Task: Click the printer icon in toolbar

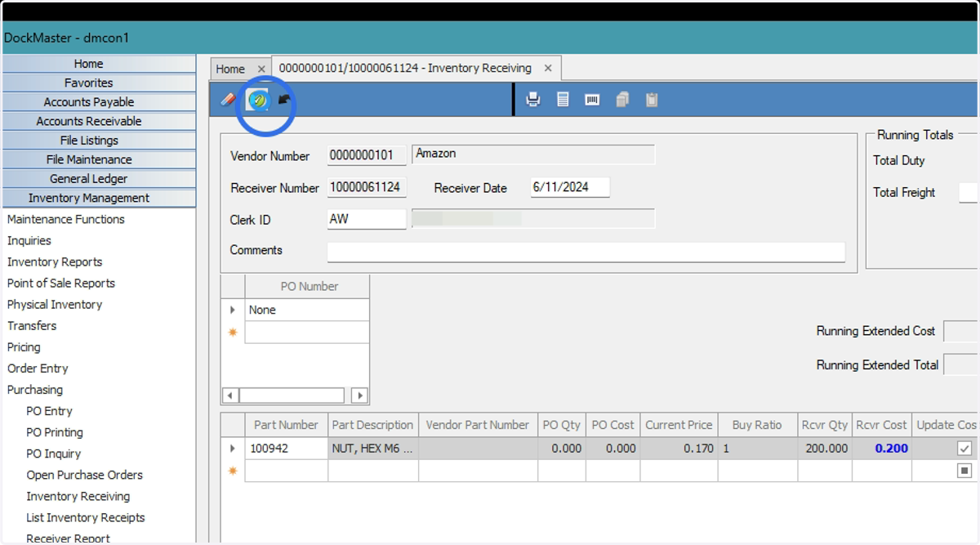Action: (533, 100)
